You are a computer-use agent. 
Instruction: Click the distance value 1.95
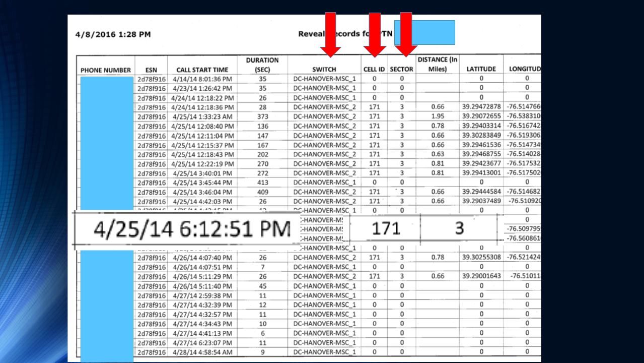click(x=438, y=116)
